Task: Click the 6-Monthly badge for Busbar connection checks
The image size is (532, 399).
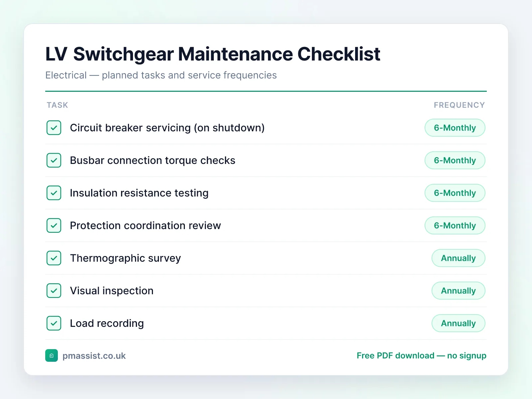Action: coord(455,160)
